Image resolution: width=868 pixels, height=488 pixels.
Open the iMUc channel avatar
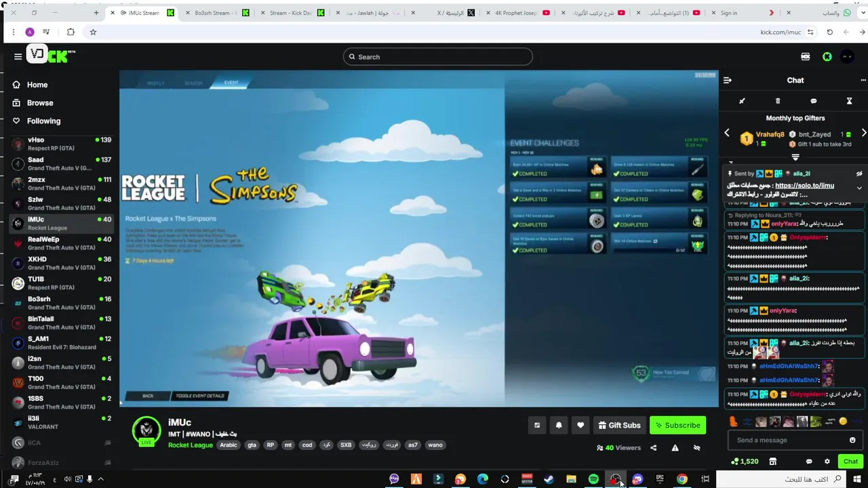point(146,430)
